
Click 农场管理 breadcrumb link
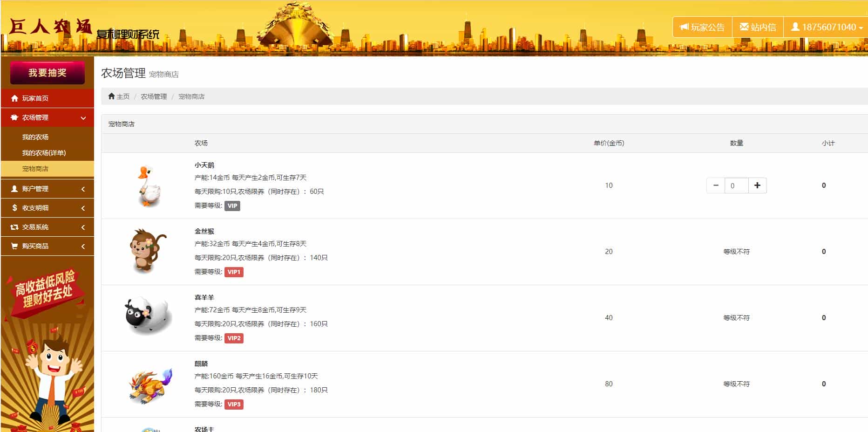tap(154, 96)
